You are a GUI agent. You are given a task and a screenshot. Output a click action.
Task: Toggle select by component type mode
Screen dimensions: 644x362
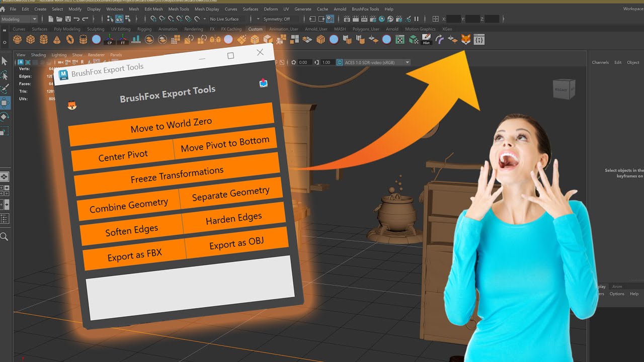[x=128, y=19]
